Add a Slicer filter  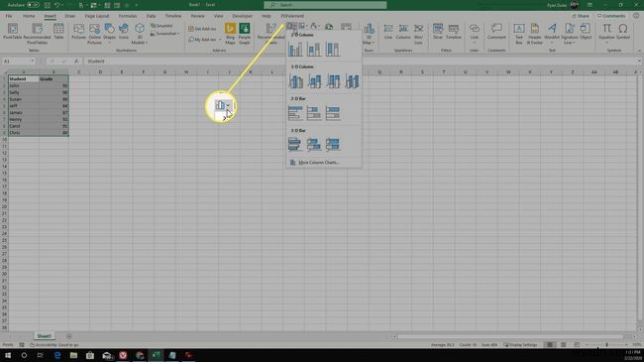click(x=438, y=32)
